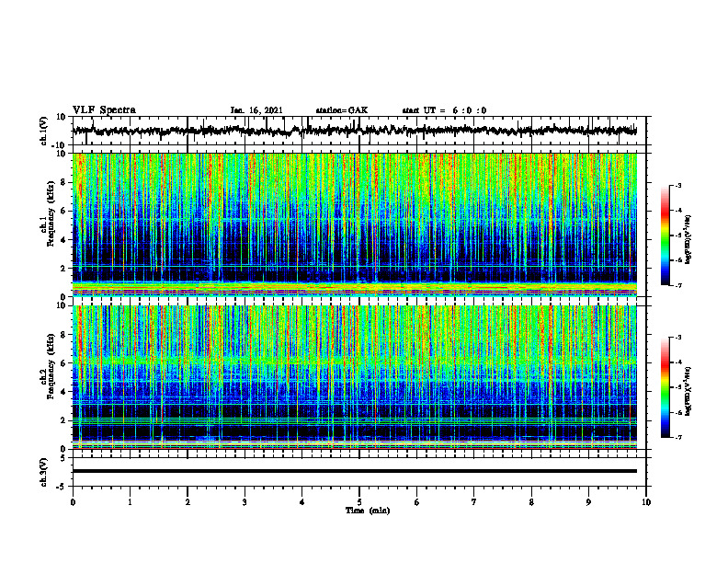Image resolution: width=728 pixels, height=563 pixels.
Task: Click the 2 tick label on Time axis
Action: tap(188, 502)
